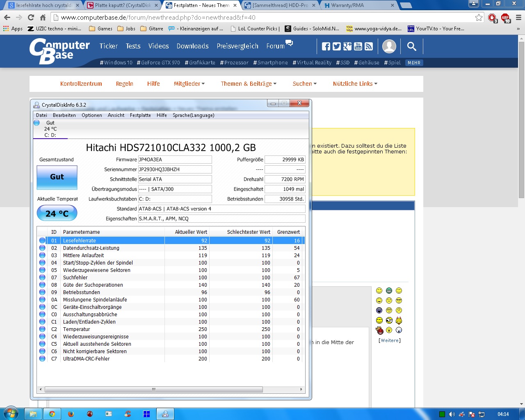The height and width of the screenshot is (420, 525).
Task: Select Wiederzugewiesene Sektoren row
Action: click(171, 270)
